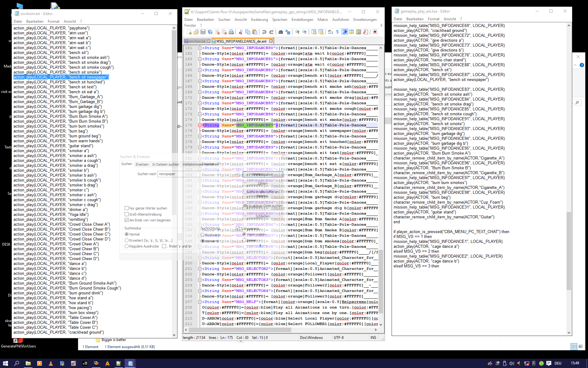Collapse the fold marker on line 207
Viewport: 588px width, 368px height.
[200, 302]
